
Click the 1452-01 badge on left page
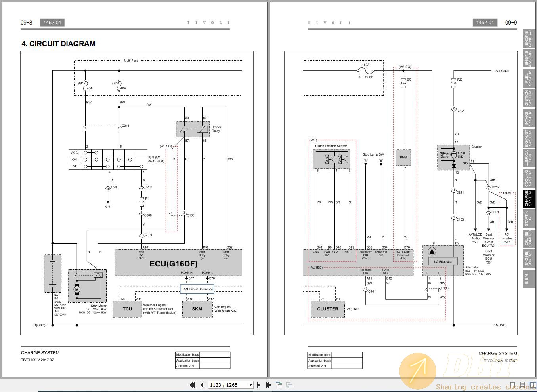click(x=52, y=23)
